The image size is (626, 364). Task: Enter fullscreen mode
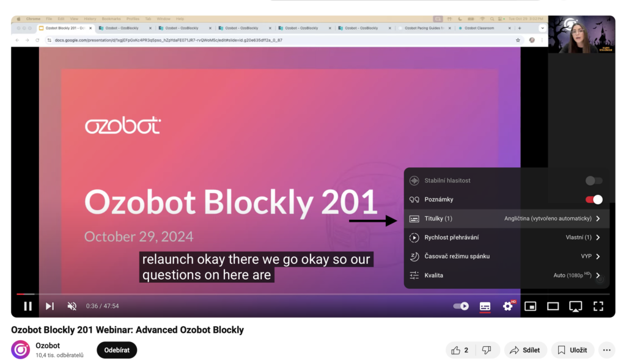pyautogui.click(x=598, y=306)
